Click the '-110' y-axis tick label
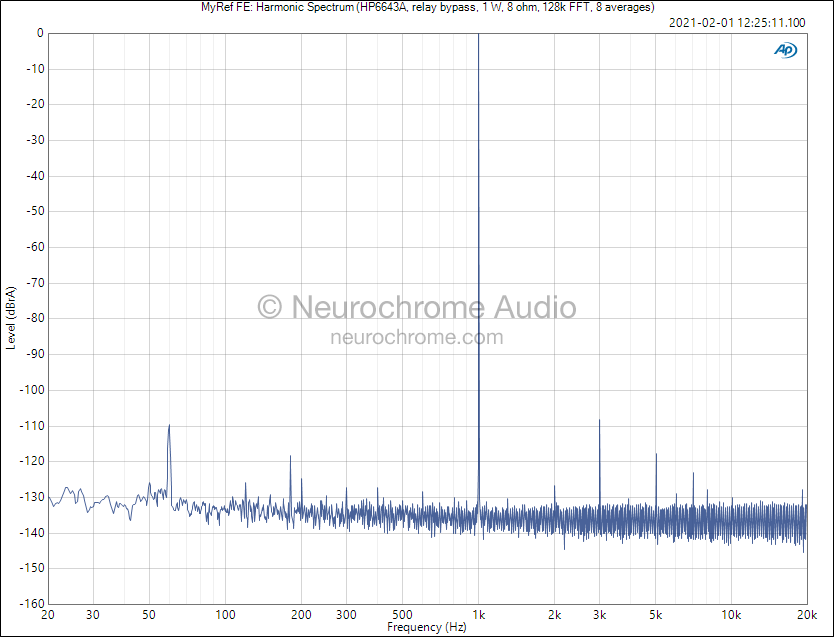 (x=33, y=426)
